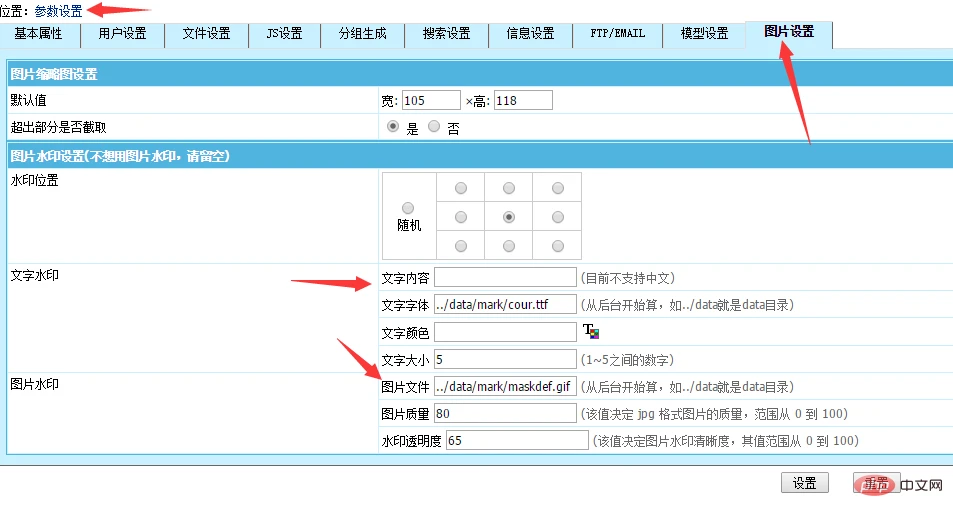Click the 文字大小 input field

coord(505,359)
